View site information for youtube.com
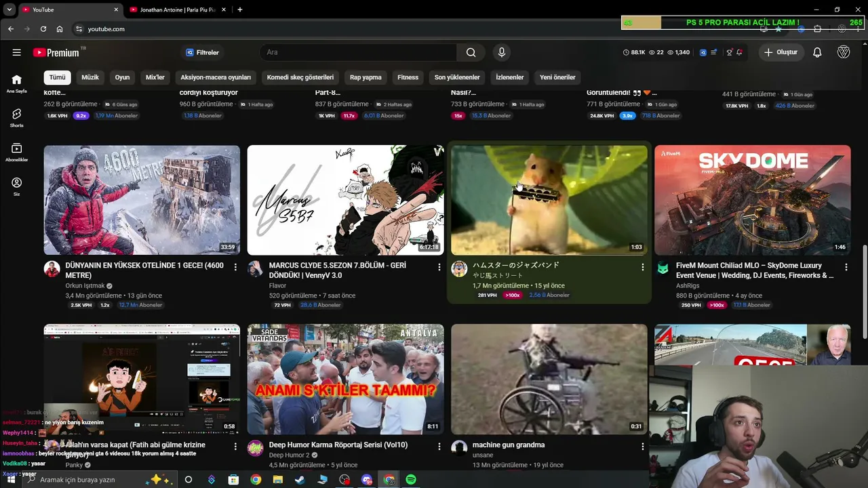 79,29
